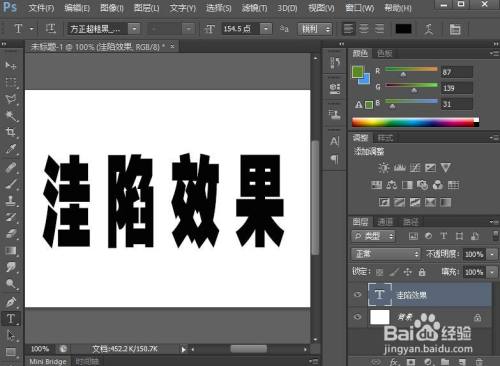Open the Character panel from dock
The image size is (500, 366).
(335, 141)
